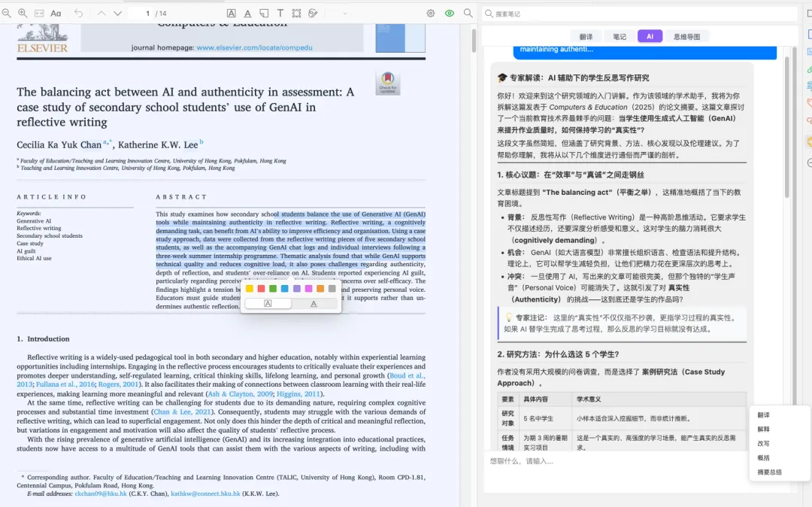
Task: Select the sticky note tool
Action: tap(264, 14)
